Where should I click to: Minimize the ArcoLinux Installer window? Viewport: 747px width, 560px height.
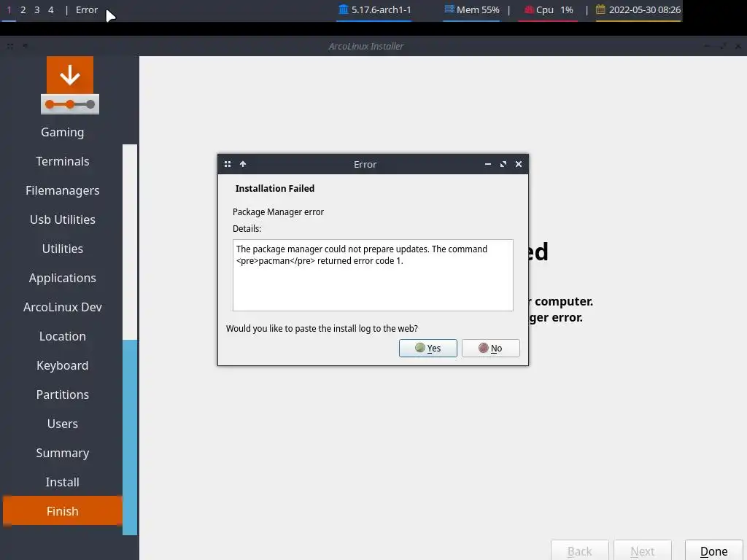point(707,46)
